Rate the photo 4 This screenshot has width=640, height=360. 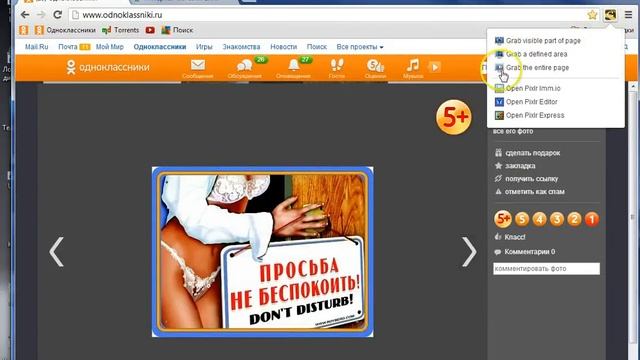point(539,219)
